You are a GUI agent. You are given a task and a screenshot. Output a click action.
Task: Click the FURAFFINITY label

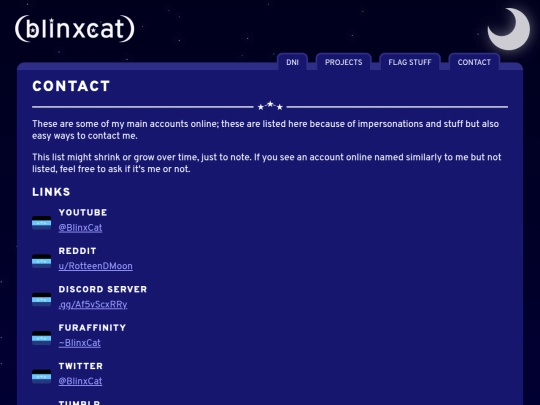point(92,328)
